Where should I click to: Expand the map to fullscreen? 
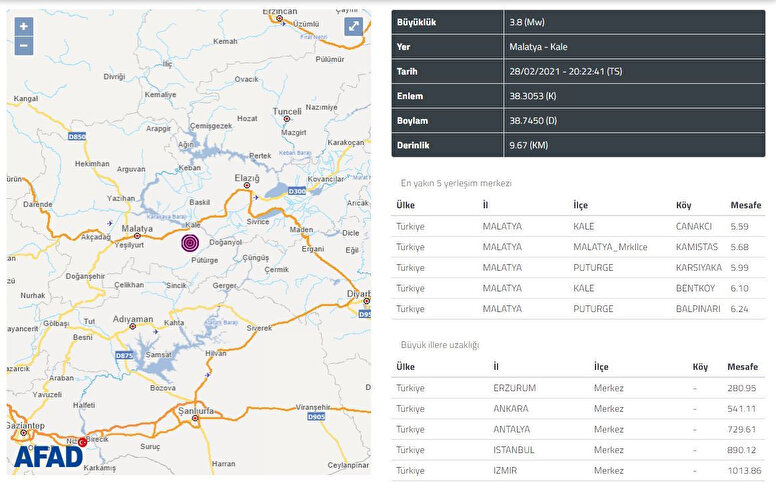[353, 27]
